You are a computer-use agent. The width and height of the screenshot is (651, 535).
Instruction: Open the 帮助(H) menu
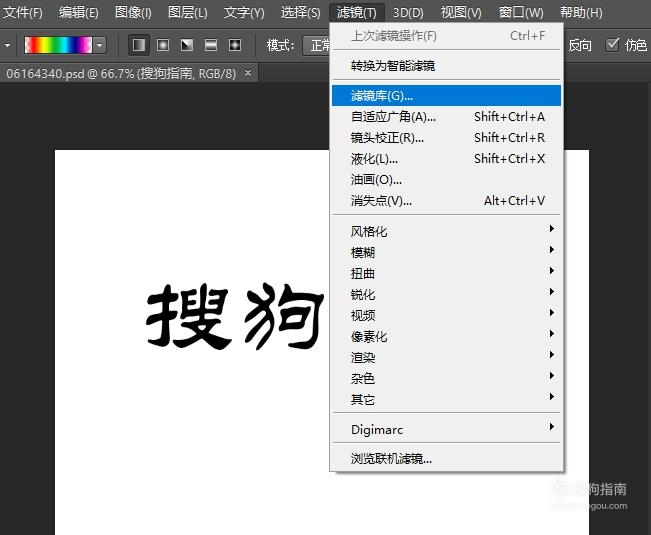581,12
